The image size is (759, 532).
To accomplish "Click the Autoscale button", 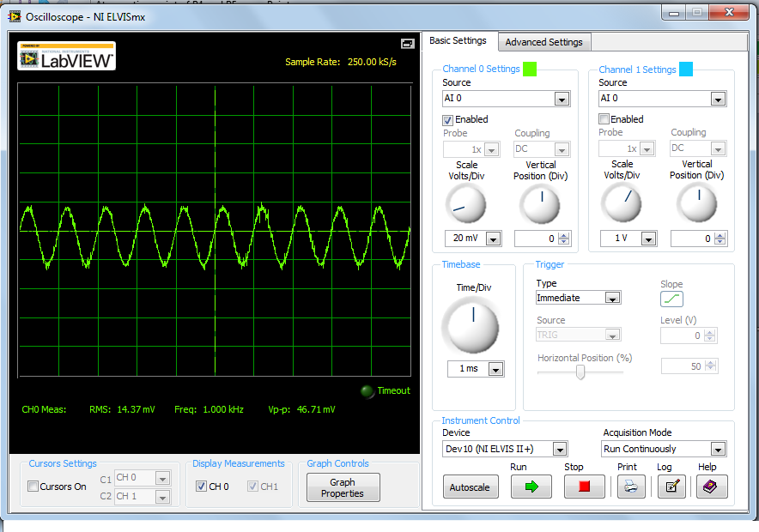I will pyautogui.click(x=470, y=487).
